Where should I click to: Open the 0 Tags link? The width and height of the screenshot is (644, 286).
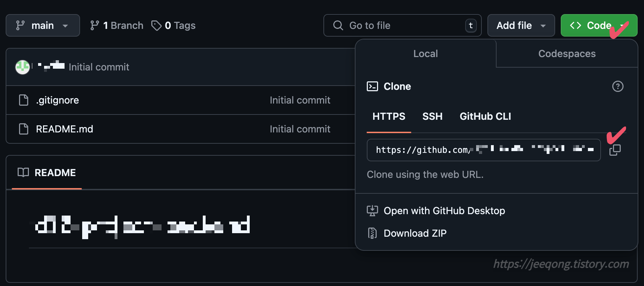click(x=174, y=25)
